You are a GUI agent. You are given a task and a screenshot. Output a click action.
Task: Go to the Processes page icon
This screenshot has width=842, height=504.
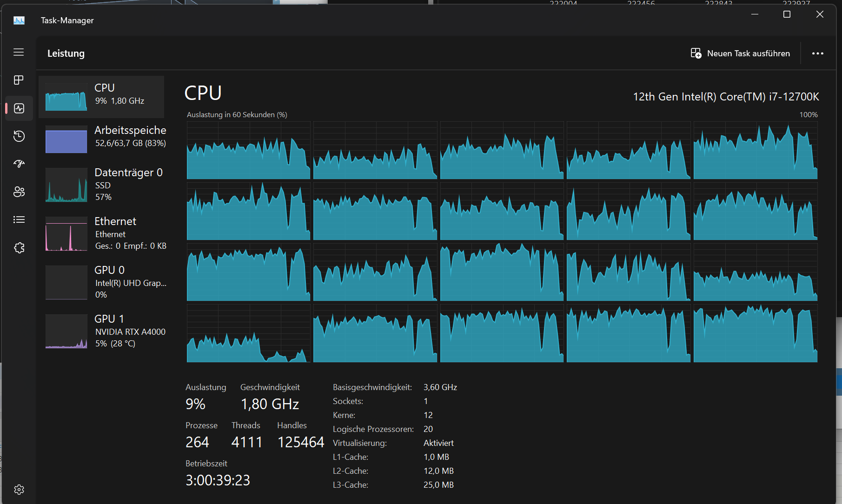[x=19, y=80]
